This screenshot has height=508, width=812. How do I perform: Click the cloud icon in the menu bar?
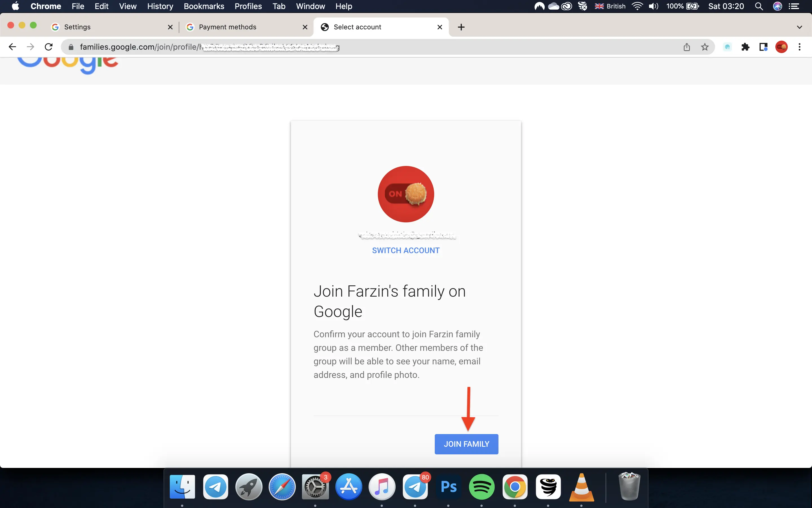pyautogui.click(x=554, y=6)
